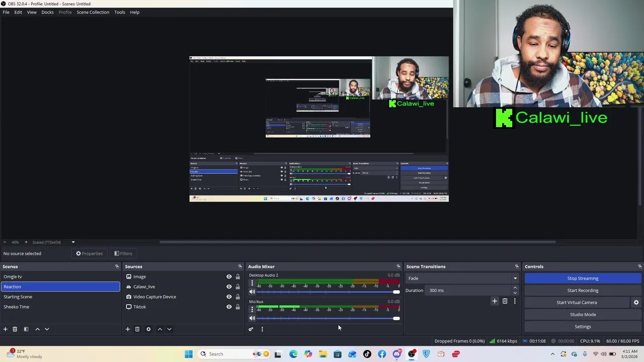Viewport: 644px width, 362px height.
Task: Float the Scene Transitions dock panel
Action: click(516, 266)
